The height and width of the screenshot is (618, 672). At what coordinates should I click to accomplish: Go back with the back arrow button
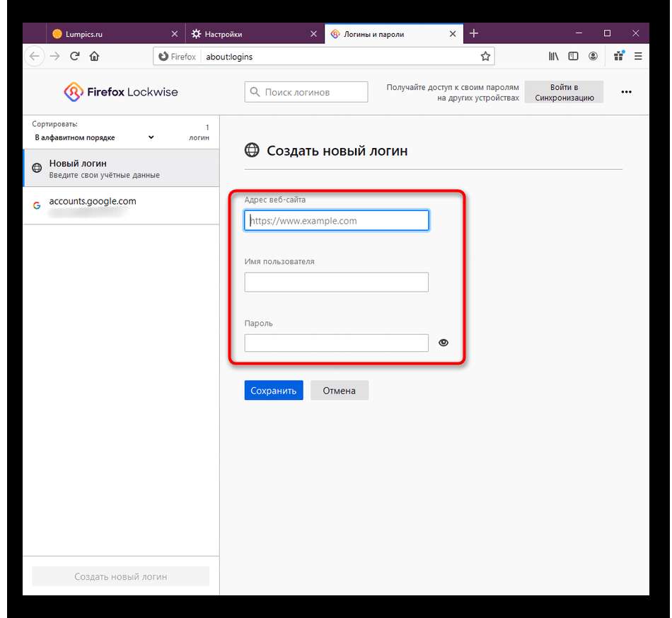tap(35, 56)
